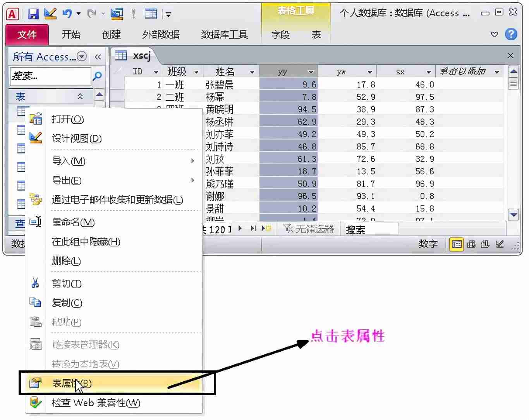Select the yy cell 94.5
The width and height of the screenshot is (529, 420).
coord(289,109)
